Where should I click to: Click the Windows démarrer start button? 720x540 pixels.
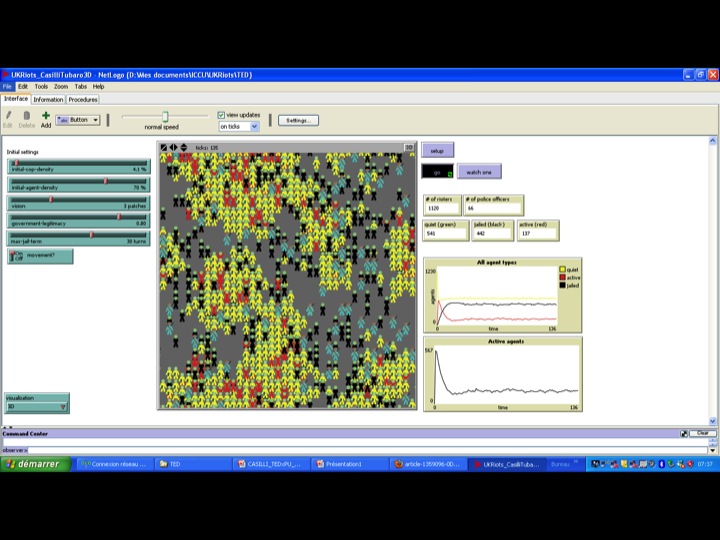(x=36, y=464)
